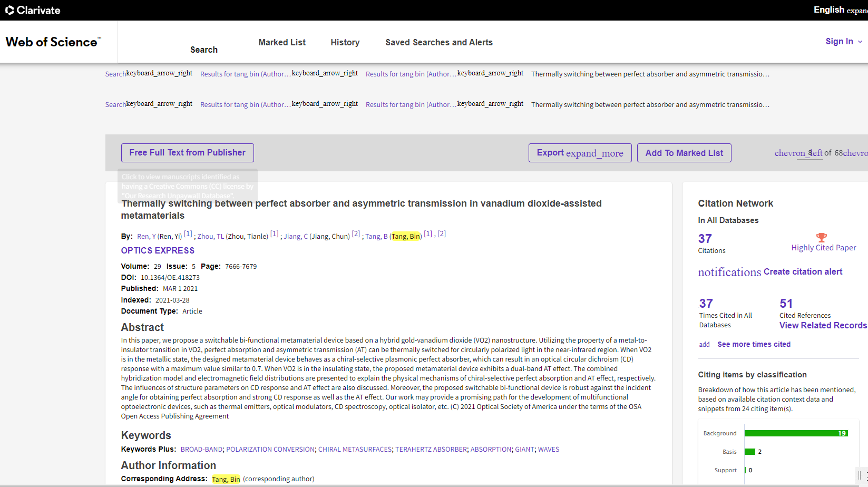Open first Results for tang bin breadcrumb
The image size is (868, 487).
pos(245,74)
